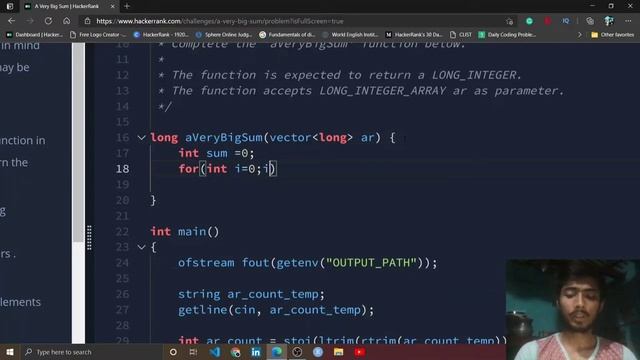Open LinkedIn app from taskbar
This screenshot has width=640, height=360.
point(256,352)
